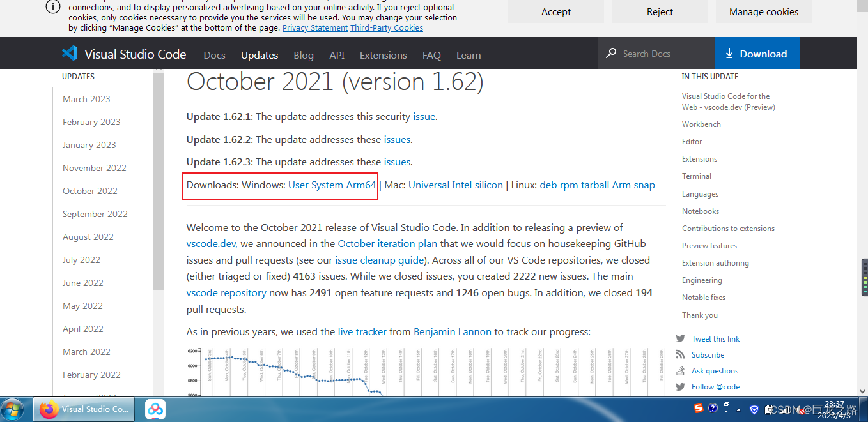Open the API navigation item
The width and height of the screenshot is (868, 422).
(337, 55)
